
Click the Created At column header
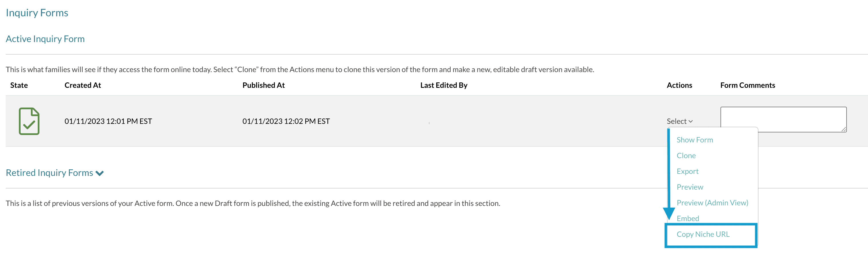(83, 85)
